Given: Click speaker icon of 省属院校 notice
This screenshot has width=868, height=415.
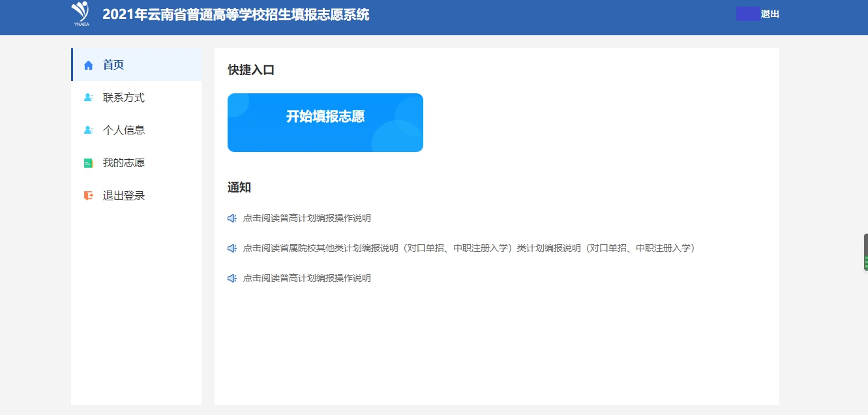Looking at the screenshot, I should [232, 248].
